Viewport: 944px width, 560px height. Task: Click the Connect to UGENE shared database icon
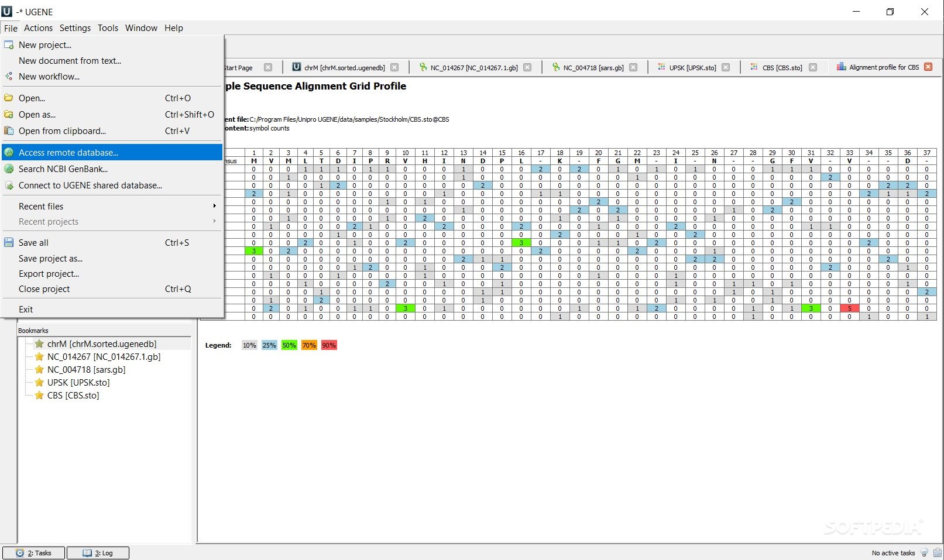click(x=9, y=185)
